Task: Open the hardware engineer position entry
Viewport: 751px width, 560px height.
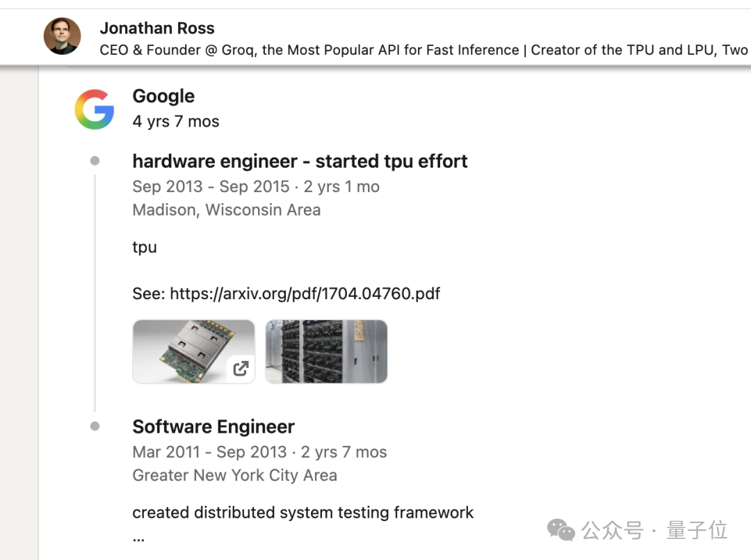Action: pyautogui.click(x=300, y=161)
